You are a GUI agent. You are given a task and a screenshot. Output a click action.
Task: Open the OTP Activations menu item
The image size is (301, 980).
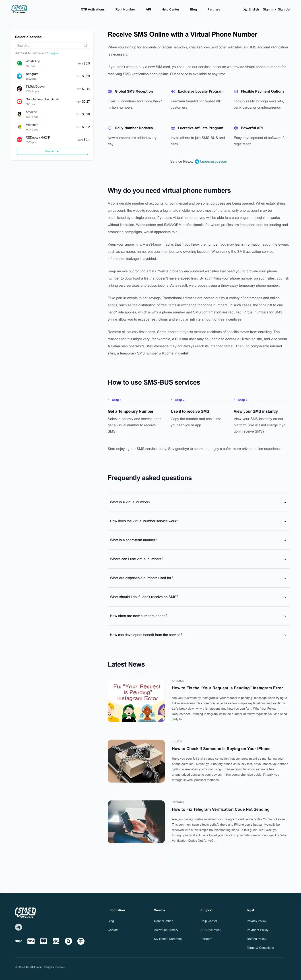point(93,10)
